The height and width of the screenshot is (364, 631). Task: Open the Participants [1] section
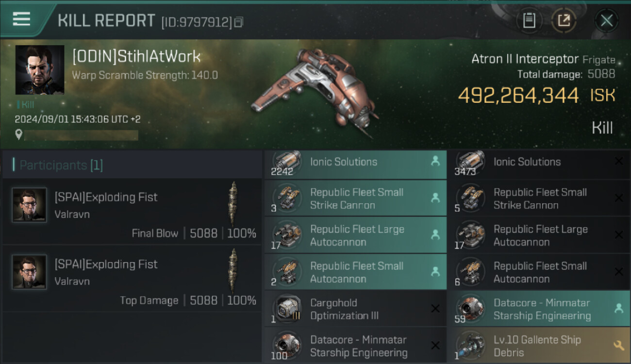[x=61, y=165]
